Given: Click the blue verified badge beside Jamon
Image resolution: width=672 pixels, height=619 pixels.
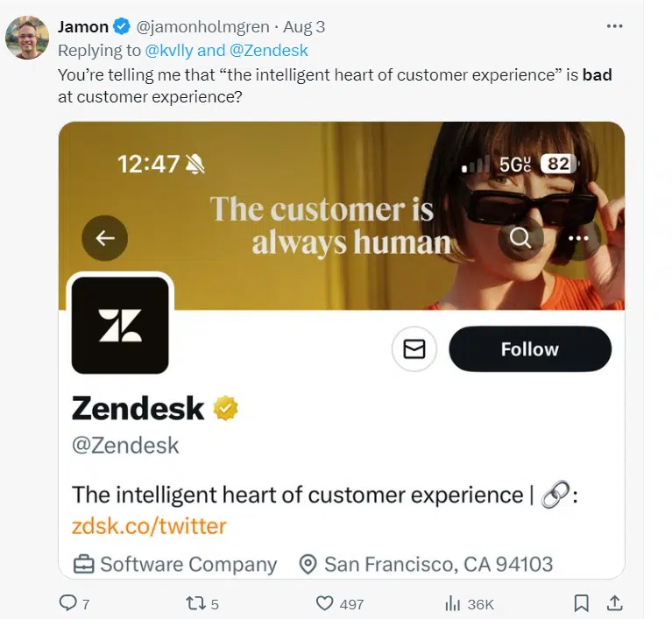Looking at the screenshot, I should [123, 27].
